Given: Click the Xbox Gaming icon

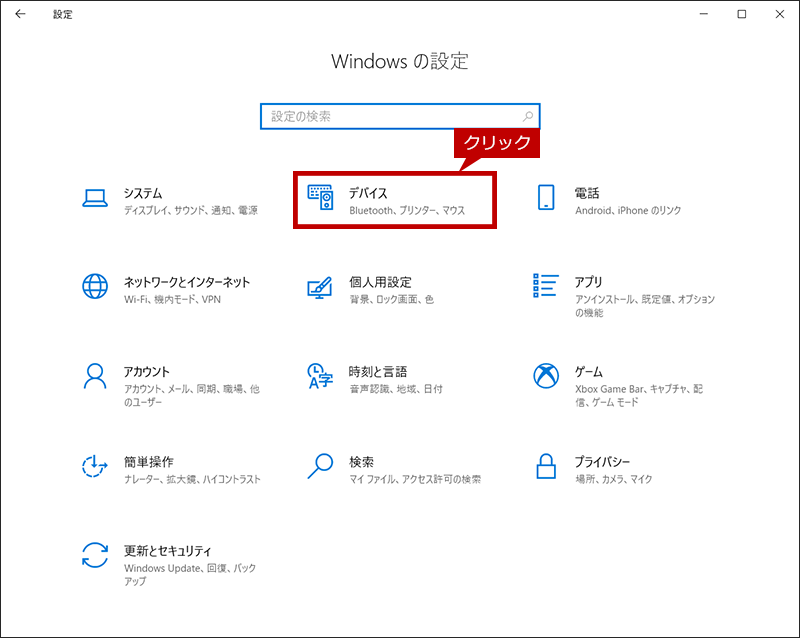Looking at the screenshot, I should 546,376.
